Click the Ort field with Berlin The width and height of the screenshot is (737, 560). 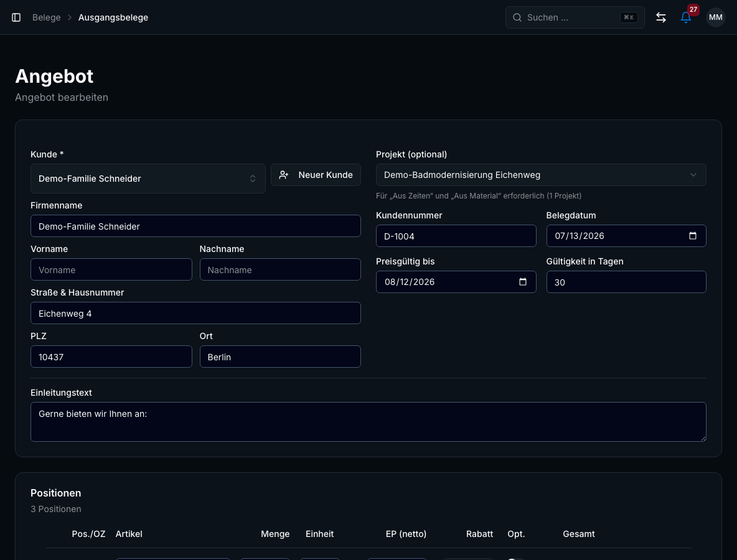(x=280, y=357)
